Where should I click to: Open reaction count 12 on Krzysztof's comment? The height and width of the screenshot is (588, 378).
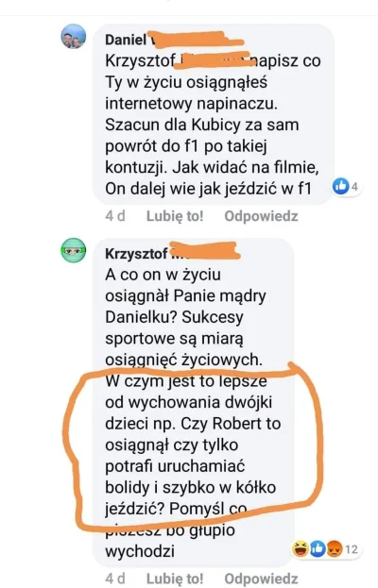352,549
